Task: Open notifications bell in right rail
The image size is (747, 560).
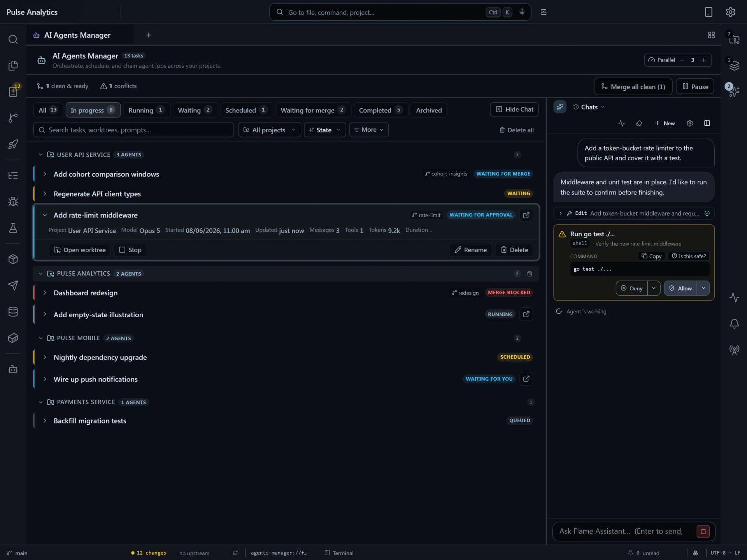Action: tap(734, 323)
